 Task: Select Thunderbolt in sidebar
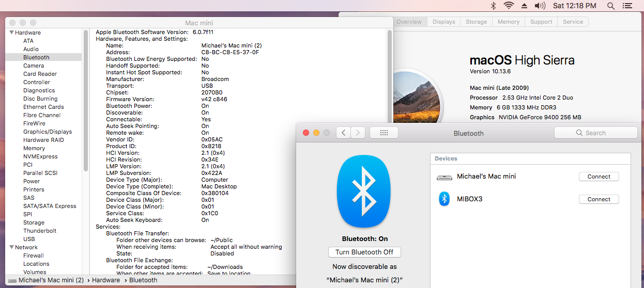(40, 231)
